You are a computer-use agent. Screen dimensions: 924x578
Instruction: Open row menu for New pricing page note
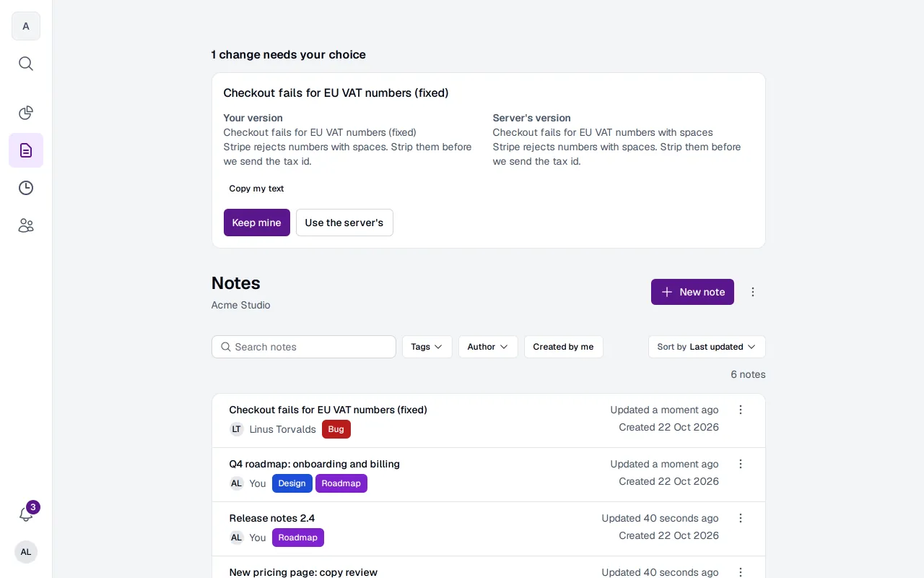coord(741,572)
